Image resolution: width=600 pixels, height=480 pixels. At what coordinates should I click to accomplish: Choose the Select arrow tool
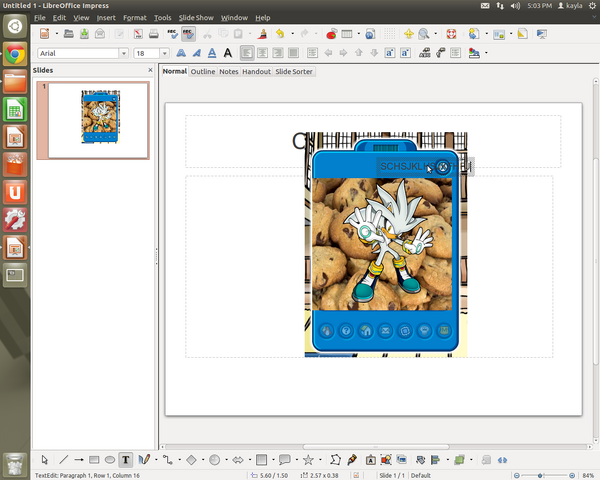[45, 460]
